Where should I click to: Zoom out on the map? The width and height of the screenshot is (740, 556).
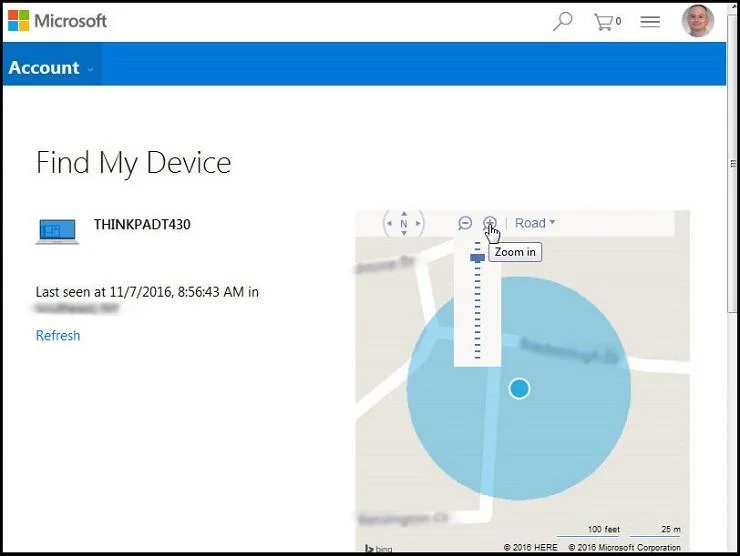pos(465,223)
